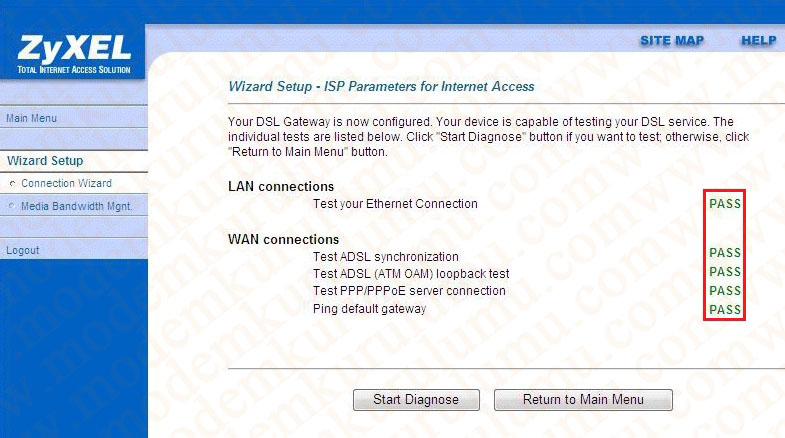Click the PASS result for PPP/PPPoE server
Image resolution: width=785 pixels, height=438 pixels.
pos(725,291)
